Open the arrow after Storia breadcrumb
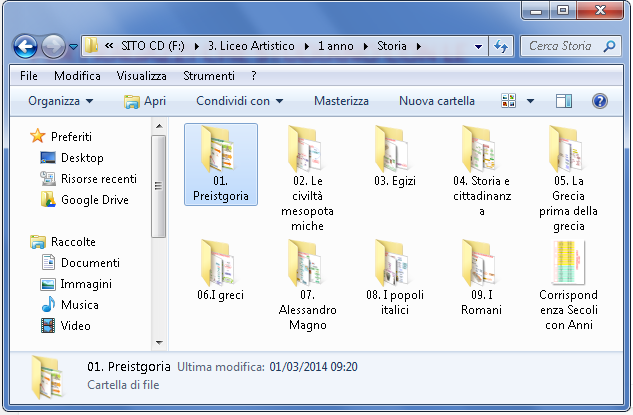633x415 pixels. (x=419, y=46)
